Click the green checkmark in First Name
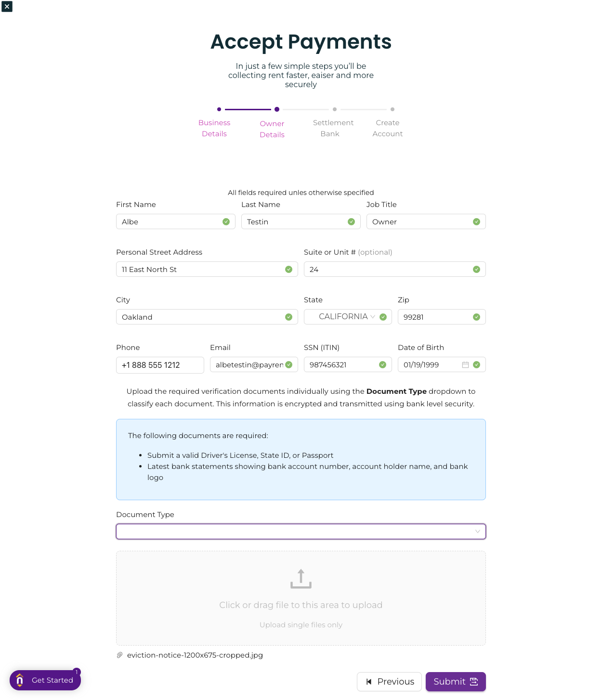Screen dimensions: 602x700 [x=226, y=221]
